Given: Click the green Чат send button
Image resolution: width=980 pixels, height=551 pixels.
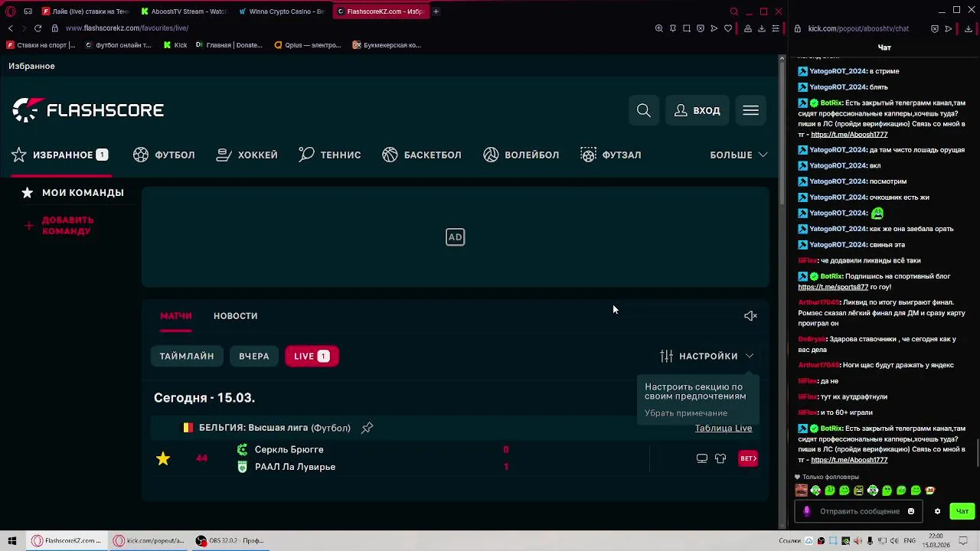Looking at the screenshot, I should [962, 511].
